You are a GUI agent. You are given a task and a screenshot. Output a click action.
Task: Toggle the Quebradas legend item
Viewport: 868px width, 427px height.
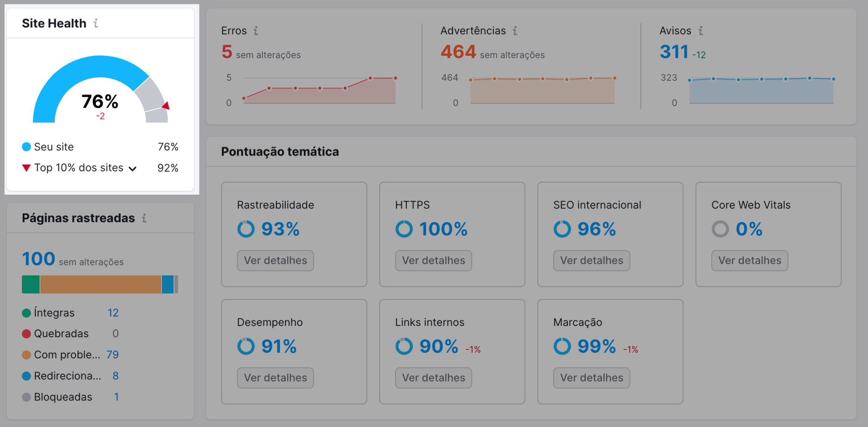[61, 333]
